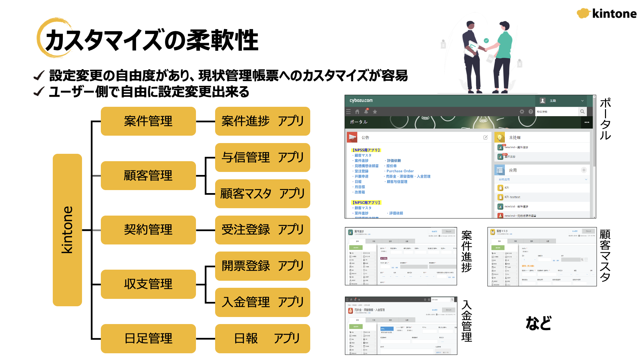Screen dimensions: 644x362
Task: Click the yellow KPI app icon
Action: click(x=500, y=188)
